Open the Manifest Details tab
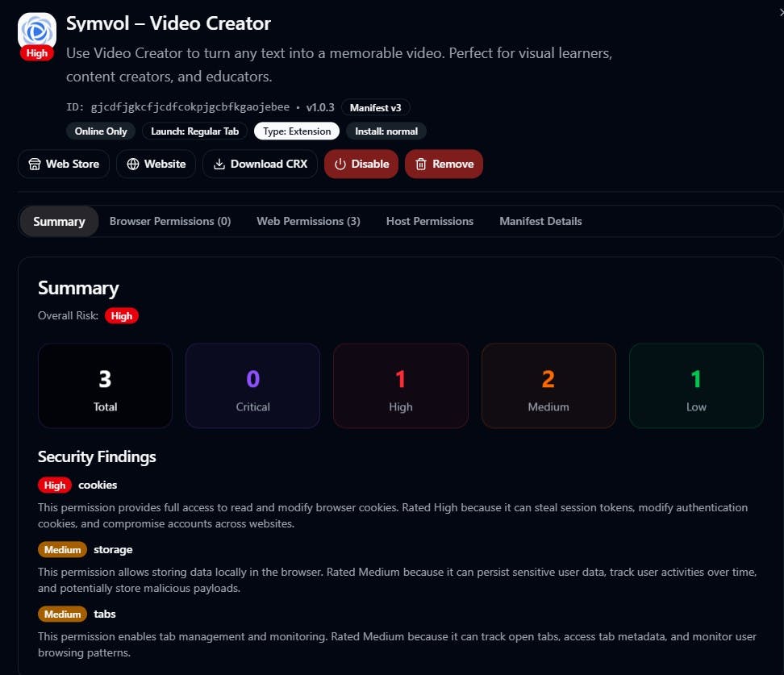This screenshot has height=675, width=784. (x=540, y=222)
